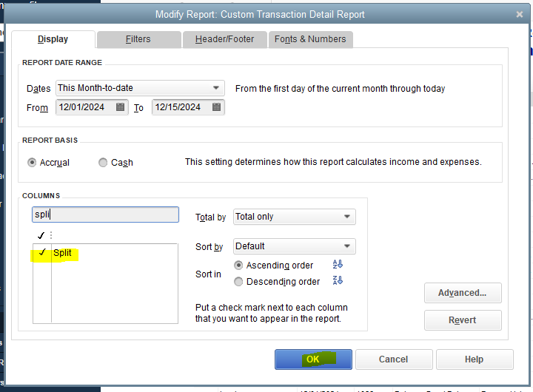Switch to the Filters tab
This screenshot has width=533, height=392.
coord(138,39)
